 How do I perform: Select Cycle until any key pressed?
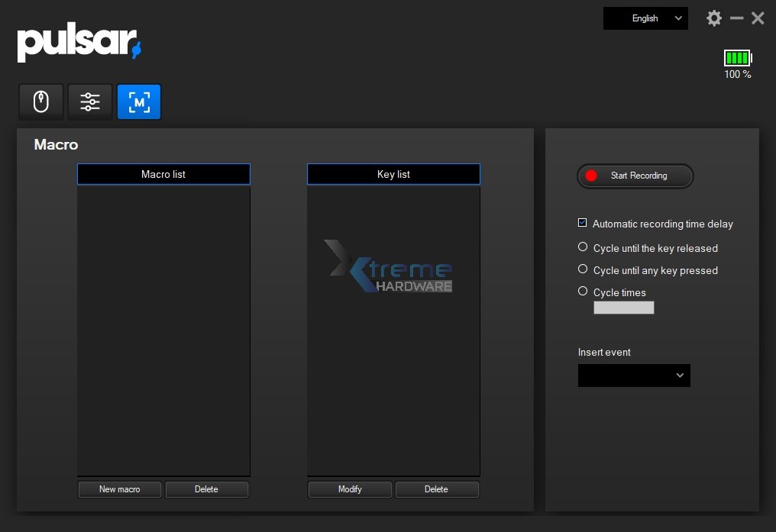pos(583,269)
